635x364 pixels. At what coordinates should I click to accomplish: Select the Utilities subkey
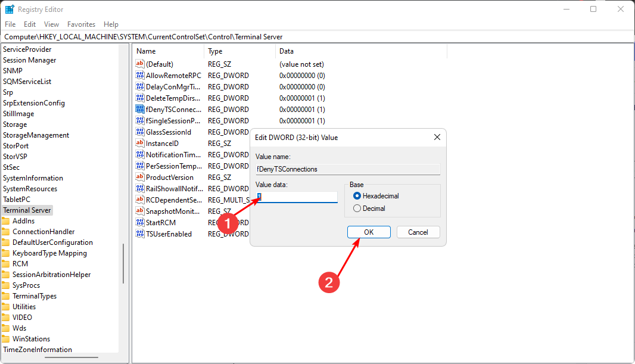pos(24,306)
